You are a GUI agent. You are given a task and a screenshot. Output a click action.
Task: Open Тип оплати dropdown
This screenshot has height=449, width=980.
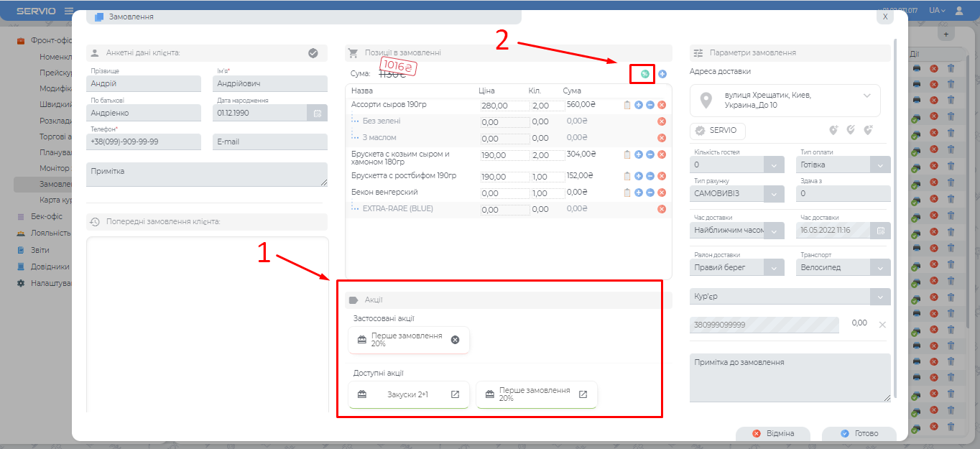[x=881, y=165]
